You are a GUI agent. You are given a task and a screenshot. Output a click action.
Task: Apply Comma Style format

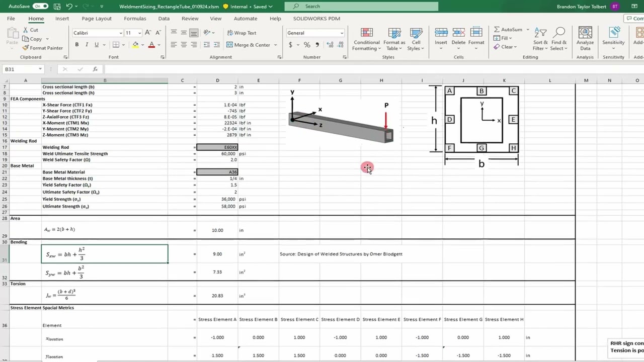[317, 45]
